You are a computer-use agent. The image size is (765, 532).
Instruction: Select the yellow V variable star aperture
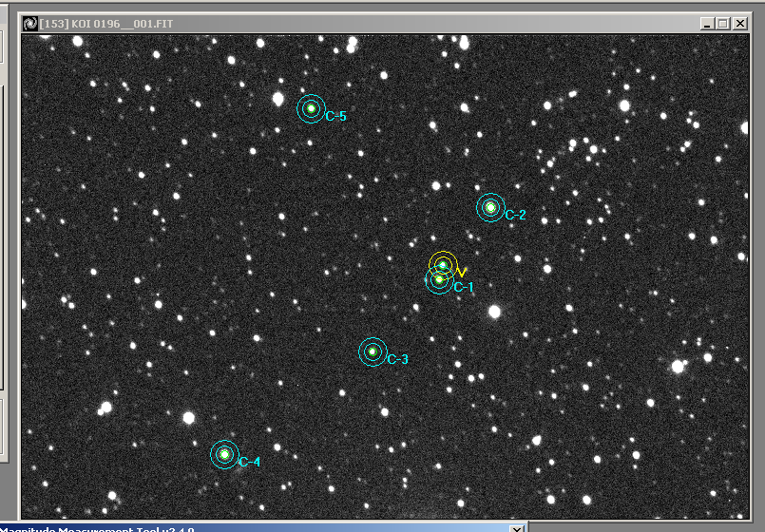click(x=443, y=265)
